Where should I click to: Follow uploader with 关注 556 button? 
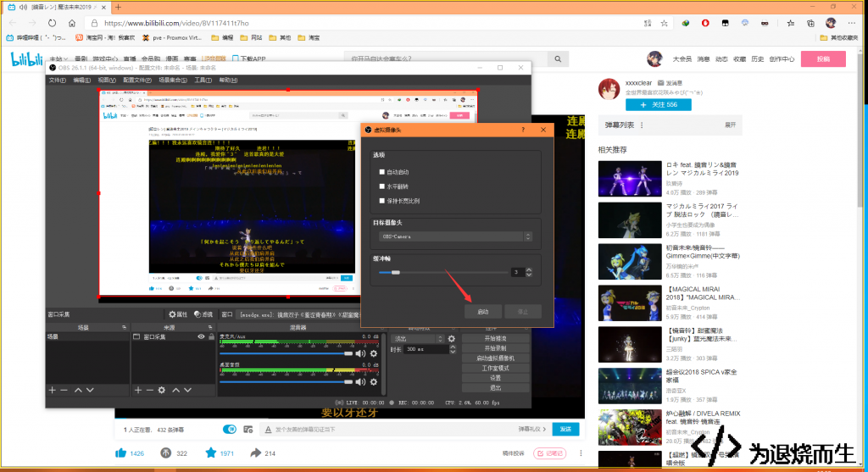pos(658,104)
